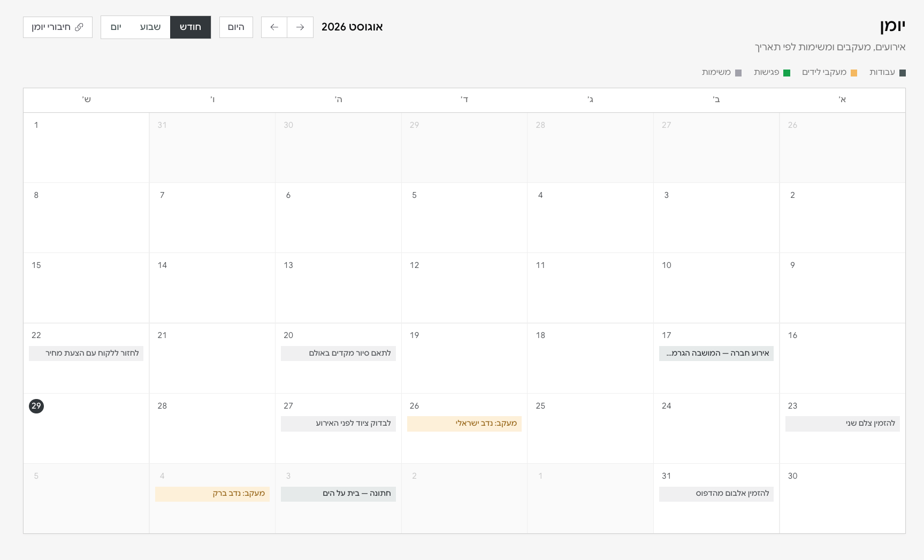Image resolution: width=924 pixels, height=560 pixels.
Task: Select the day cell for August 1
Action: click(x=86, y=148)
